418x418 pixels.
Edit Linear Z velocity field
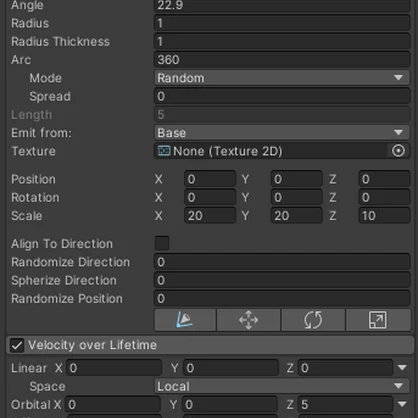click(x=345, y=368)
